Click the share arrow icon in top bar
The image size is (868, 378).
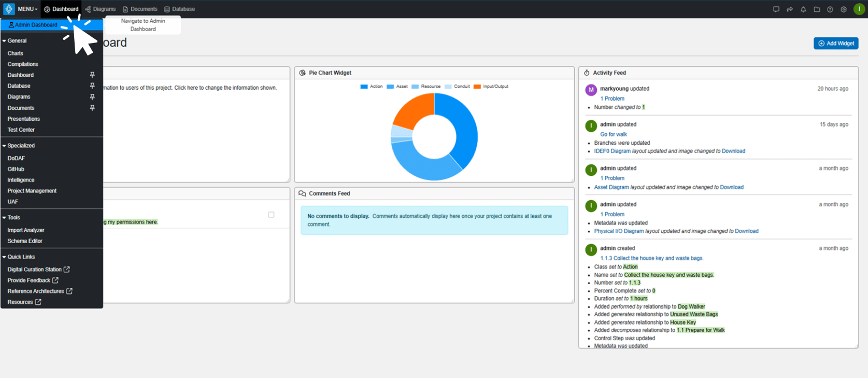(x=790, y=9)
